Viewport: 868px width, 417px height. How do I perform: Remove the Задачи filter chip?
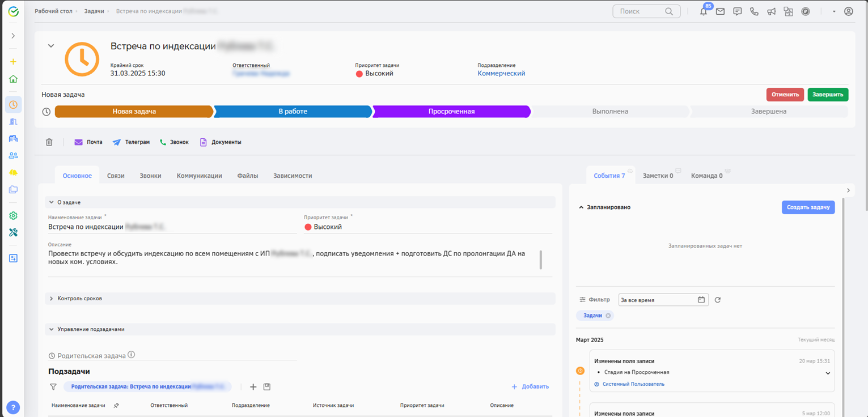click(x=608, y=316)
